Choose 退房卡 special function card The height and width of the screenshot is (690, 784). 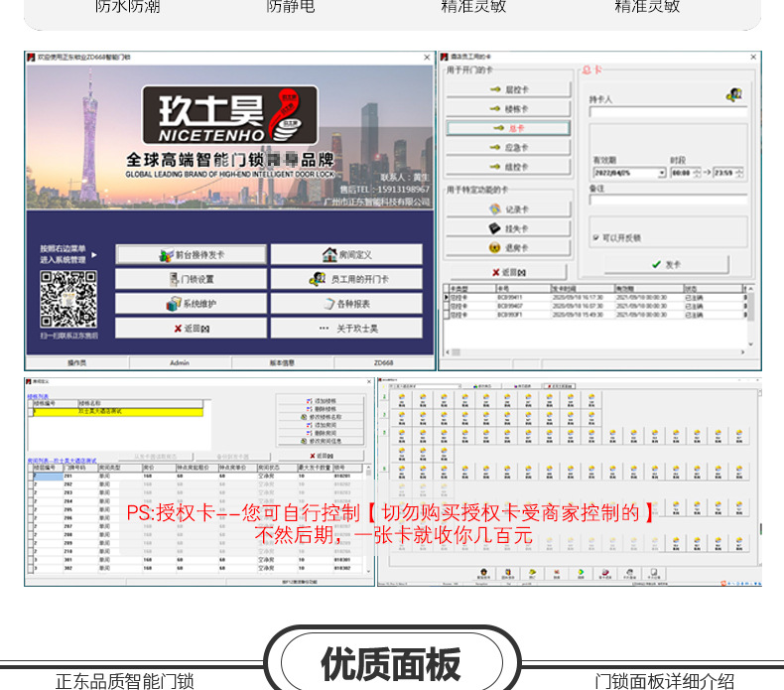point(508,247)
